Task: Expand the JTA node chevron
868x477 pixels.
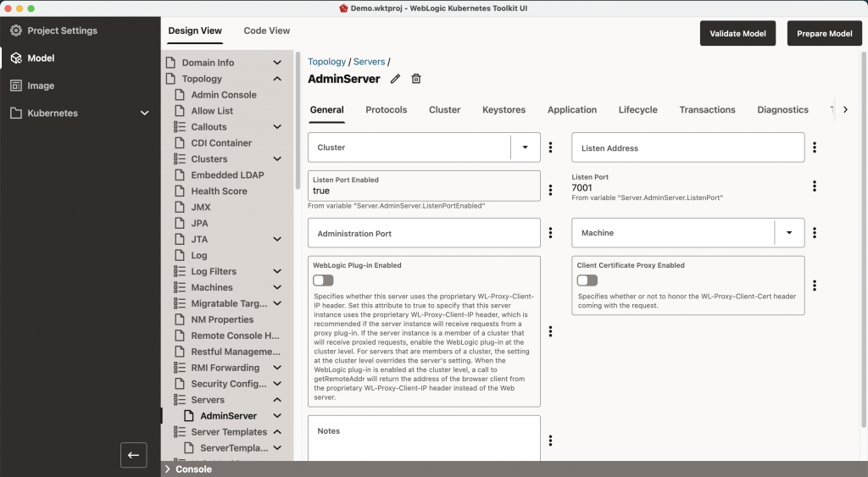Action: pyautogui.click(x=277, y=239)
